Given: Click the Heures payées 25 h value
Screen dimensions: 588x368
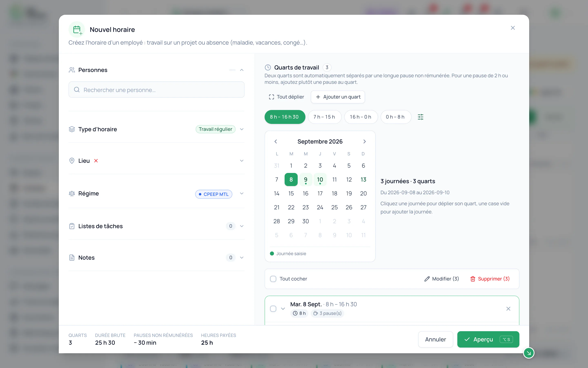Looking at the screenshot, I should tap(207, 343).
